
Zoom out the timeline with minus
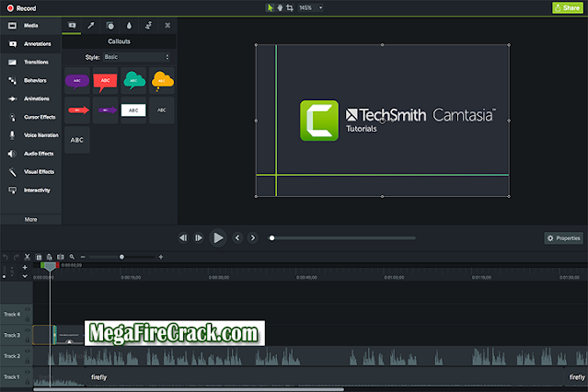pyautogui.click(x=83, y=257)
